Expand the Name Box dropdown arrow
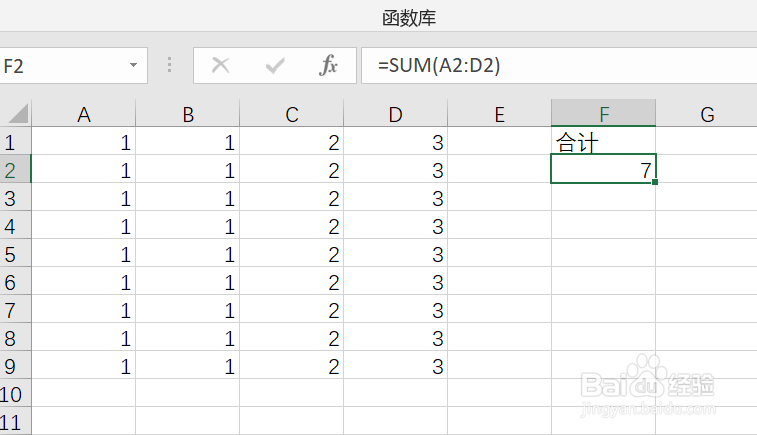The image size is (757, 435). 133,66
